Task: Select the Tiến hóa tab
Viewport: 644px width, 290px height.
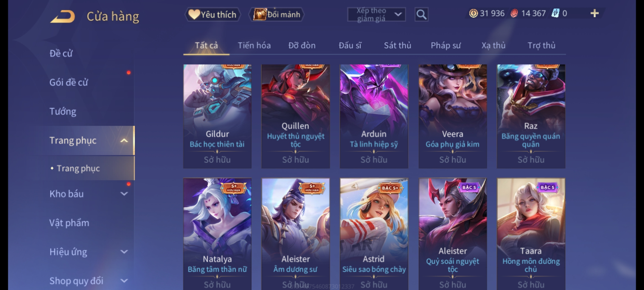Action: tap(254, 45)
